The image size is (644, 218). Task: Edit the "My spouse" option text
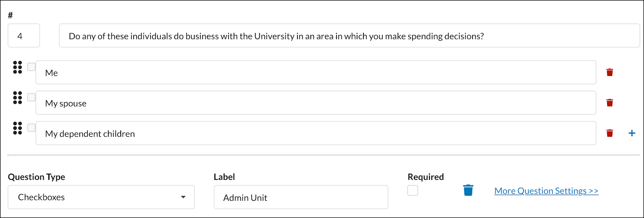tap(316, 103)
